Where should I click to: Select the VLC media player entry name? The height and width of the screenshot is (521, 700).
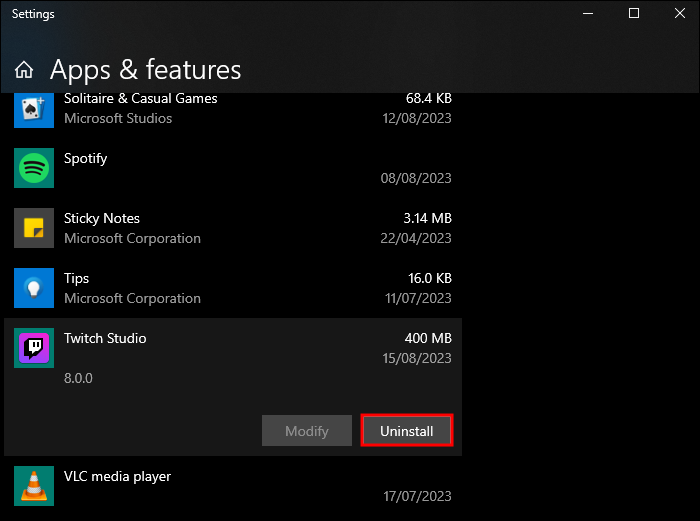[x=117, y=476]
